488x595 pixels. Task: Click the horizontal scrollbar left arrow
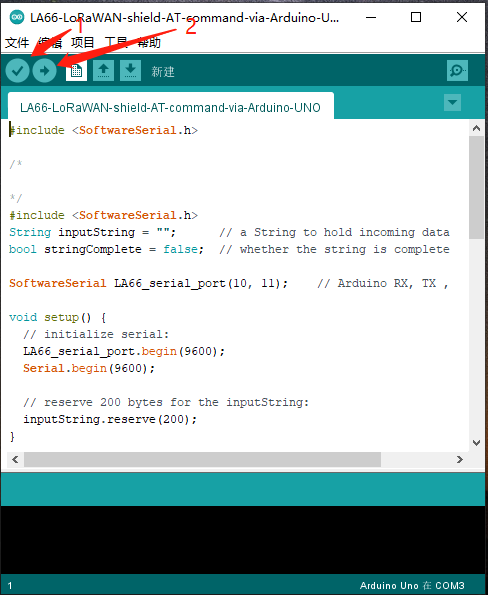pos(15,460)
